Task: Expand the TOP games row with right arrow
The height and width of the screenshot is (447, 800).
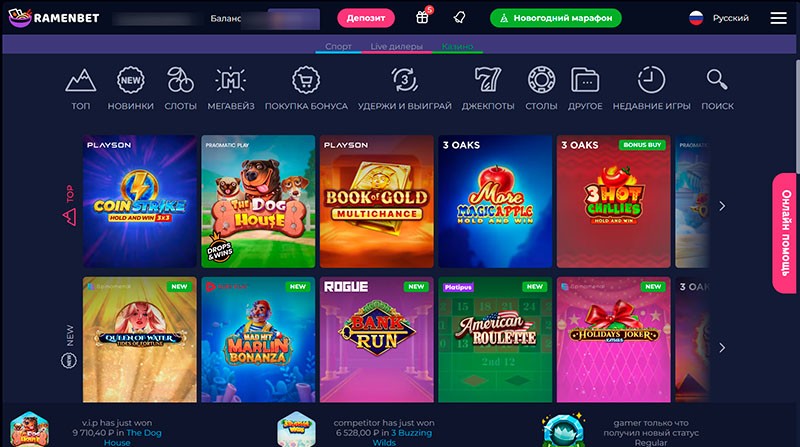Action: [722, 206]
